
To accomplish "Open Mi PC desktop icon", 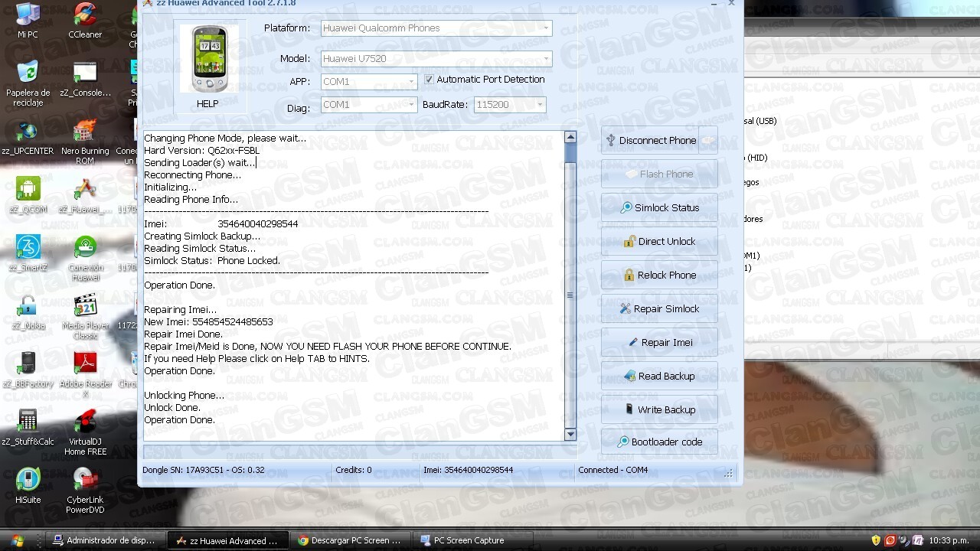I will click(x=28, y=21).
